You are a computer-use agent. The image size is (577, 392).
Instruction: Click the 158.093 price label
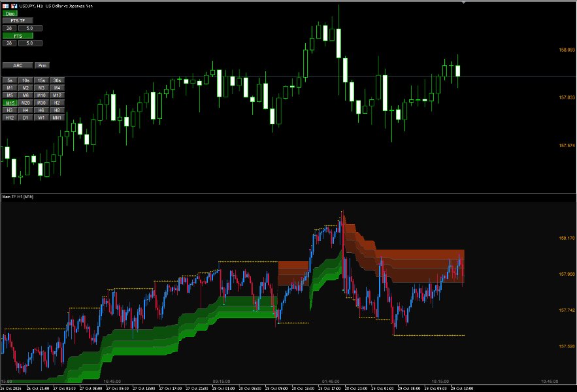(x=567, y=50)
